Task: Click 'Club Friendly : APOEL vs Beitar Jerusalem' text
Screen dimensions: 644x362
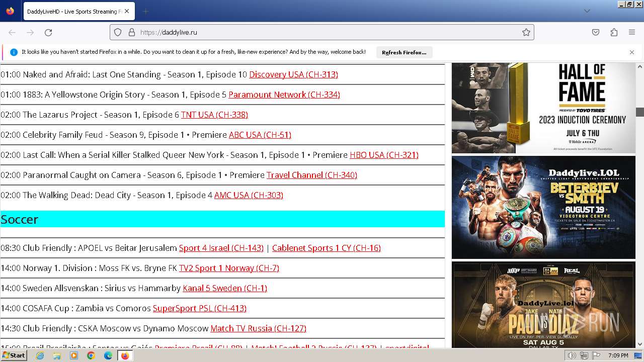Action: 100,248
